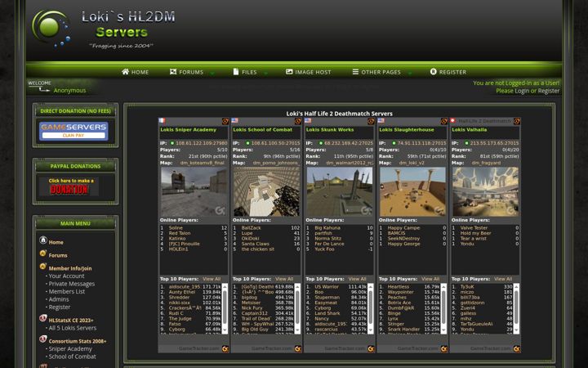
Task: Open View All for Sniper Academy top players
Action: (x=212, y=279)
